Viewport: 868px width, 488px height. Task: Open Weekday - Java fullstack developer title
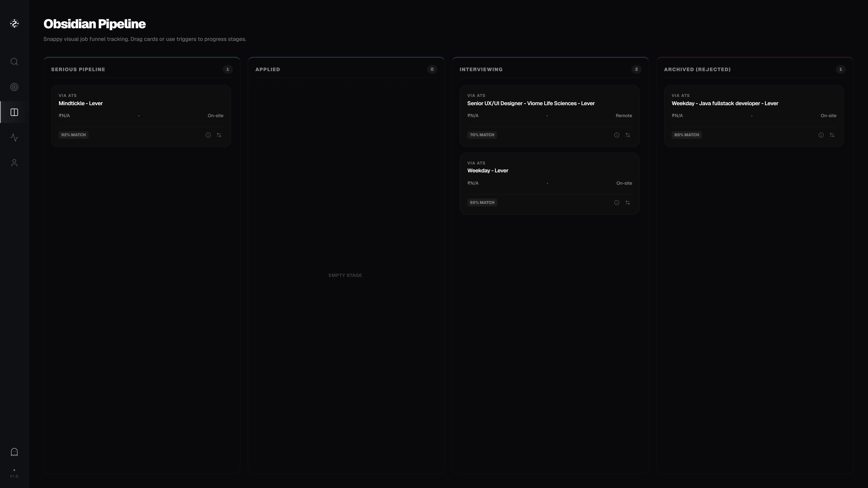(x=725, y=103)
